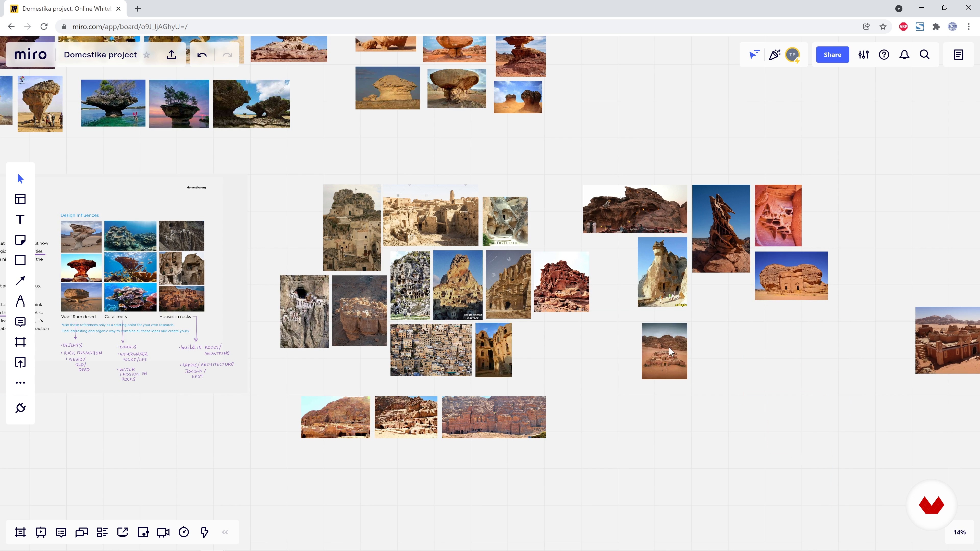This screenshot has width=980, height=551.
Task: Open the Voting icon in the bottom bar
Action: click(143, 532)
